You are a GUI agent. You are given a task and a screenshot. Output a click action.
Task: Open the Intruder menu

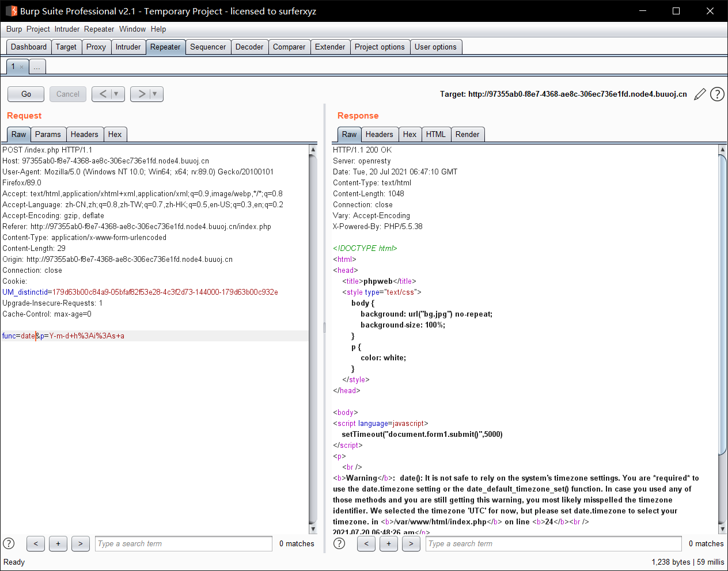[67, 29]
